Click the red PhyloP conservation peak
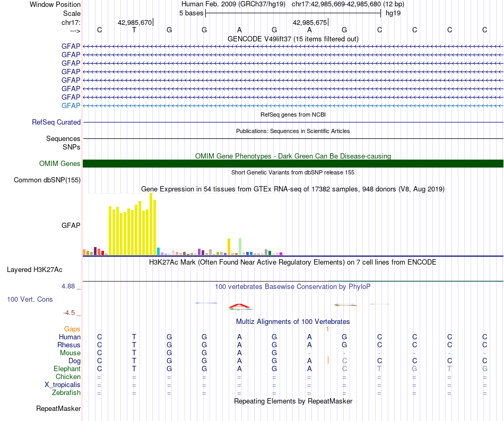The height and width of the screenshot is (421, 504). coord(239,306)
